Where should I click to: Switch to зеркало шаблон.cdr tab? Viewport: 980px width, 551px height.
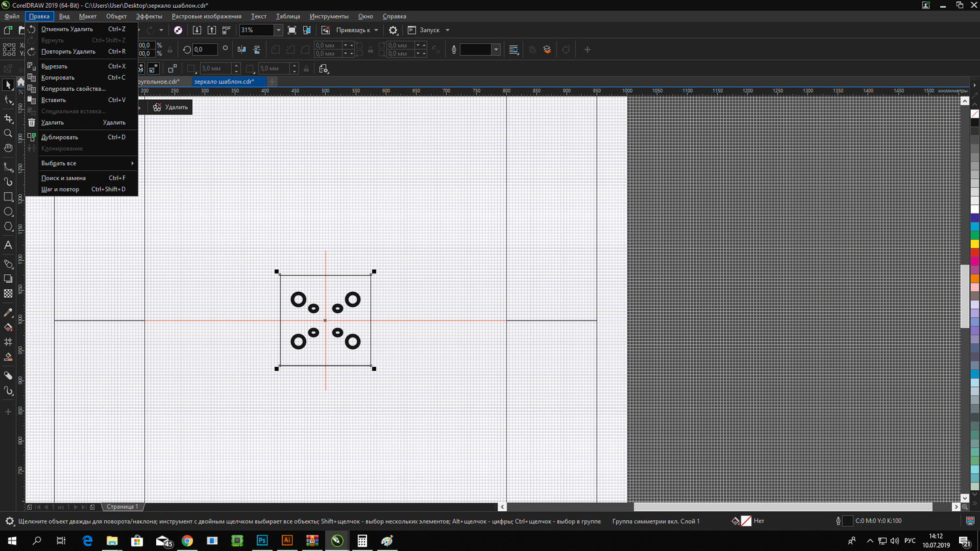point(224,82)
